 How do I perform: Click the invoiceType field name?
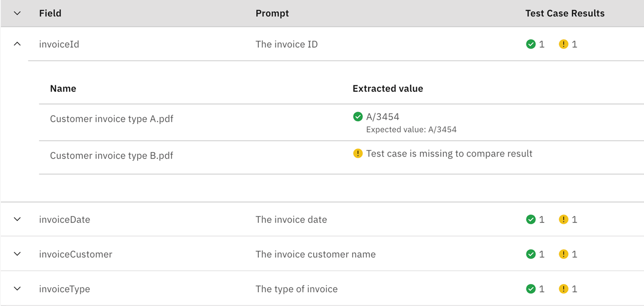[64, 289]
